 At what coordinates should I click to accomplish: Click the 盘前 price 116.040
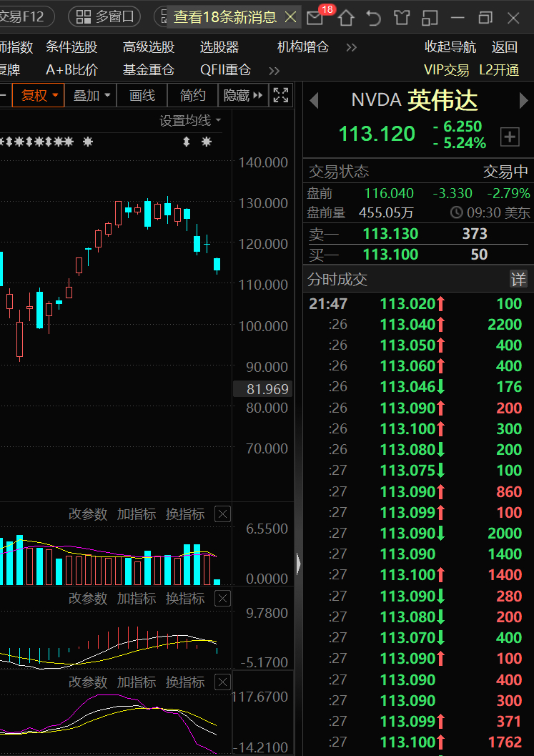(x=389, y=194)
